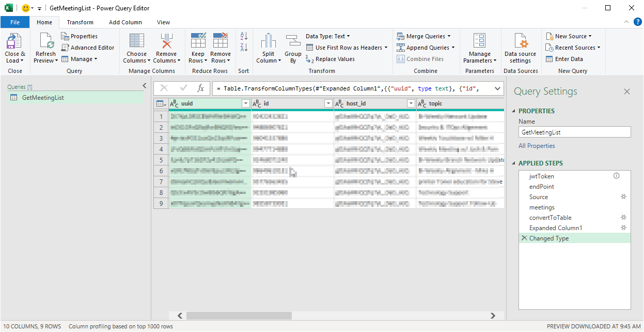Open Expanded Column1 step settings gear
Screen dimensions: 644x332
click(x=623, y=228)
